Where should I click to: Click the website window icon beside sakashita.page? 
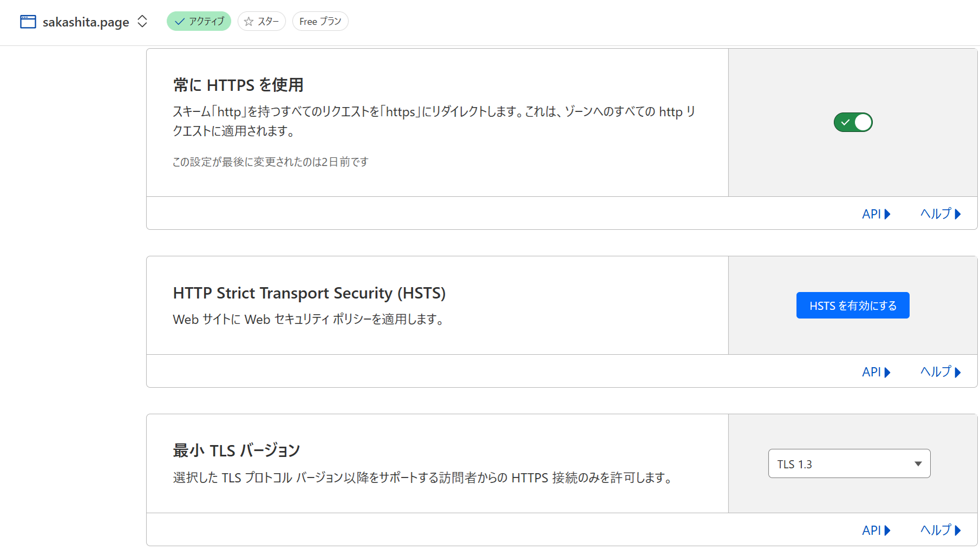[x=28, y=22]
